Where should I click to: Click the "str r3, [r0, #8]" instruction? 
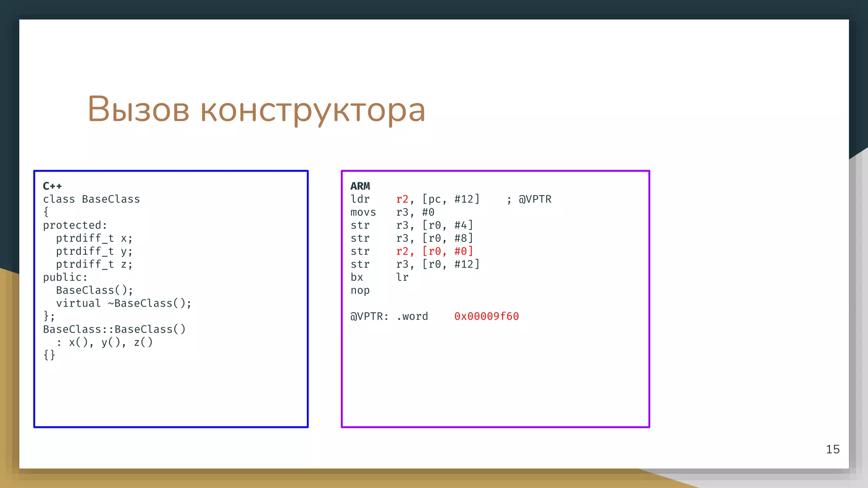pyautogui.click(x=412, y=238)
